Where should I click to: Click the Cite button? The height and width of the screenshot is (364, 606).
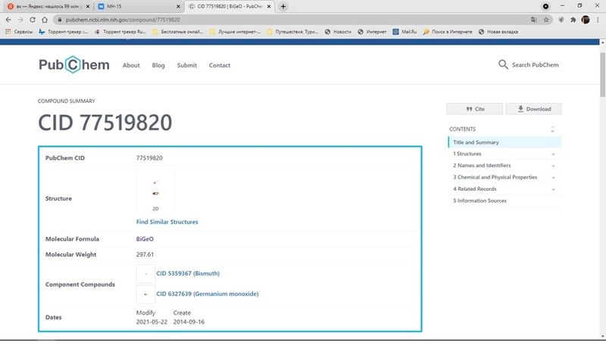[x=474, y=109]
